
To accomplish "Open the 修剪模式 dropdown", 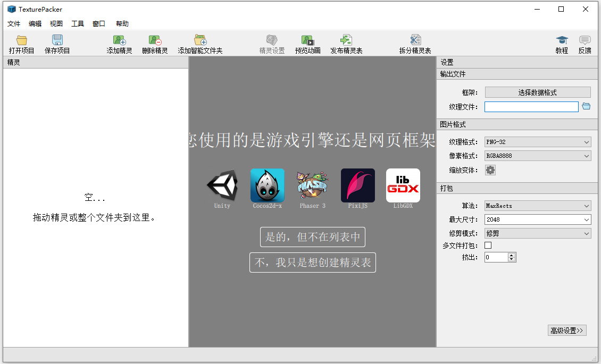I will coord(537,233).
